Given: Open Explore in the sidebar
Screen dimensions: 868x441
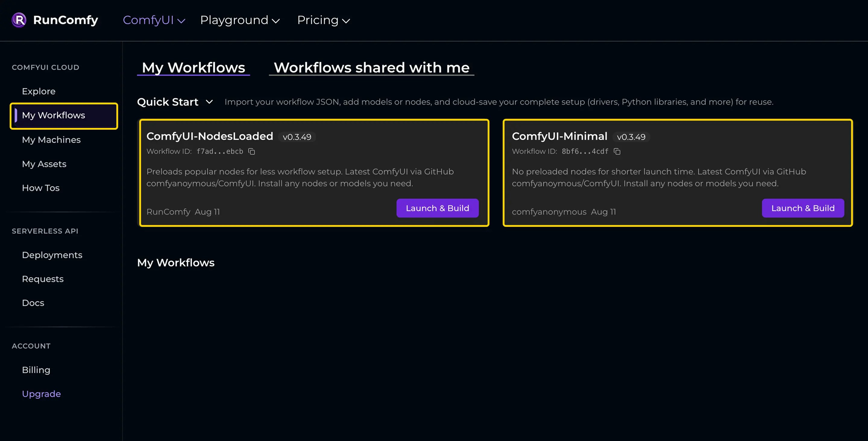Looking at the screenshot, I should click(39, 91).
